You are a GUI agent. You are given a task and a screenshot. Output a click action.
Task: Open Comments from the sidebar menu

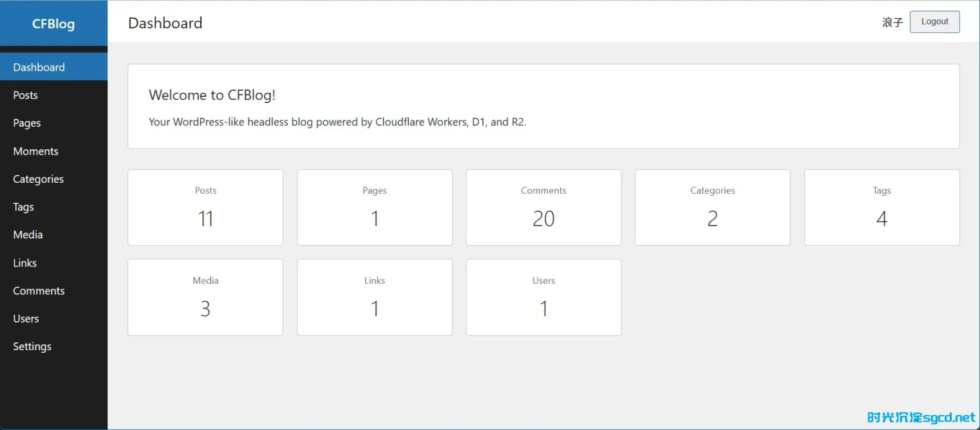(x=39, y=291)
